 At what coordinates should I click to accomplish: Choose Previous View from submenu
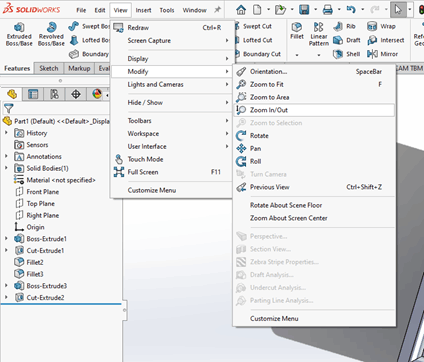[x=314, y=187]
